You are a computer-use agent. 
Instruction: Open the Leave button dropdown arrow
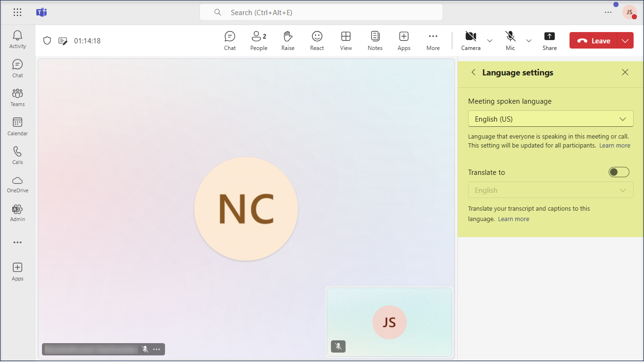pyautogui.click(x=625, y=41)
